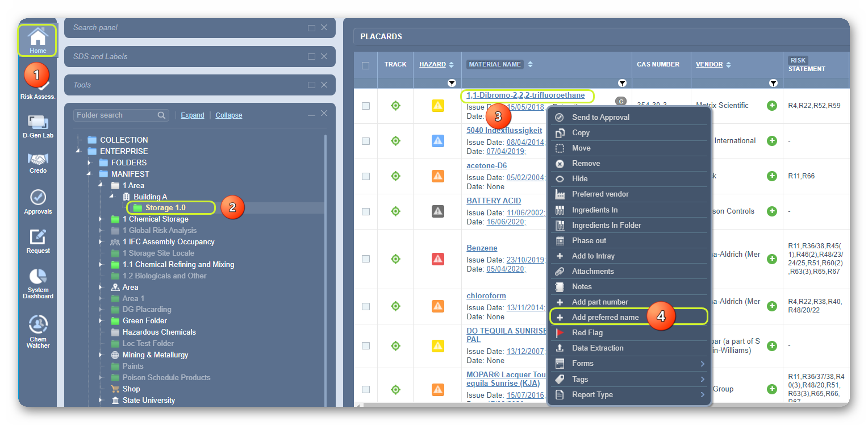Maximize the SDS and Labels panel
The width and height of the screenshot is (868, 425).
(311, 56)
